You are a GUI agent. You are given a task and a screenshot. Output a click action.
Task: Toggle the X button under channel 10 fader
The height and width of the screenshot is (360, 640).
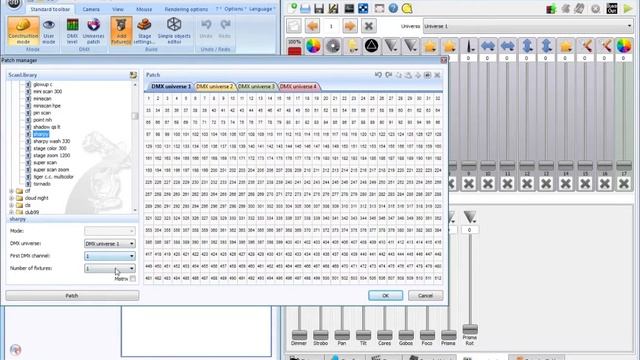coord(488,184)
